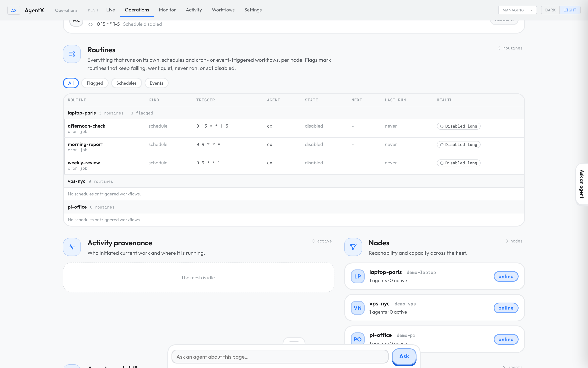Open the morning-report routine row
This screenshot has width=588, height=368.
tap(294, 147)
